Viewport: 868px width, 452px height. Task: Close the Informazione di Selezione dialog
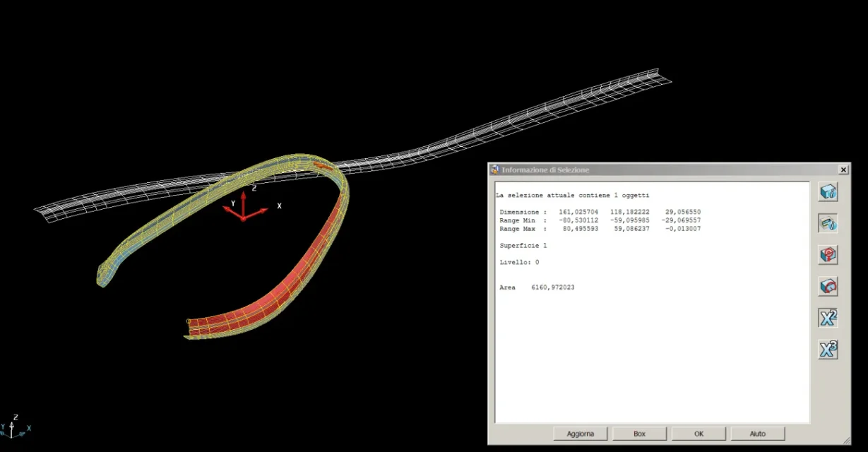coord(843,170)
